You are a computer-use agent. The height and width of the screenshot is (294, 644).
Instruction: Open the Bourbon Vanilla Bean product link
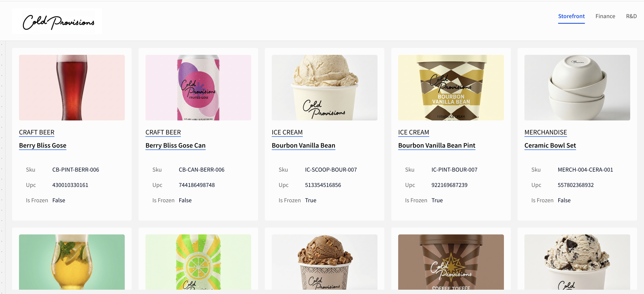point(303,145)
